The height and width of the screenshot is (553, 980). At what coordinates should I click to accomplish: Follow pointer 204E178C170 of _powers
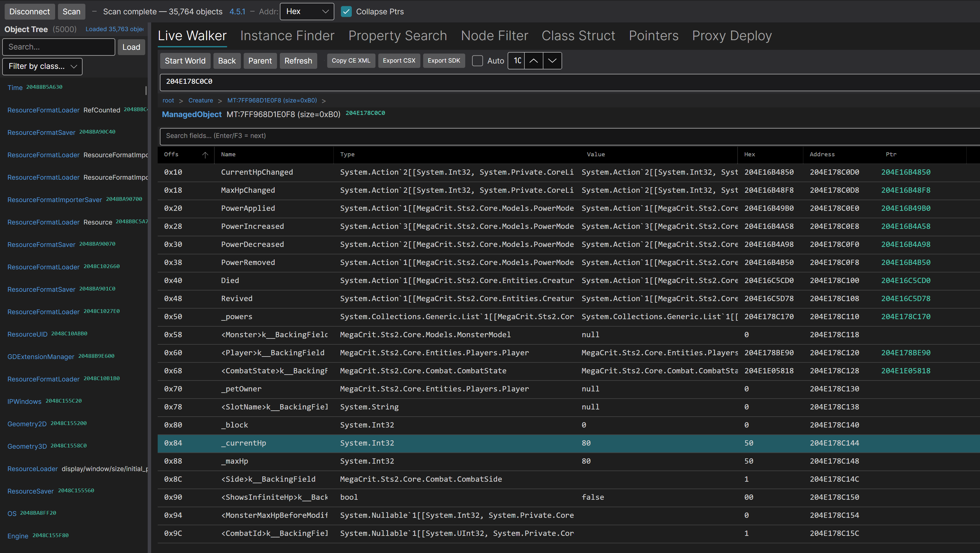click(x=906, y=317)
